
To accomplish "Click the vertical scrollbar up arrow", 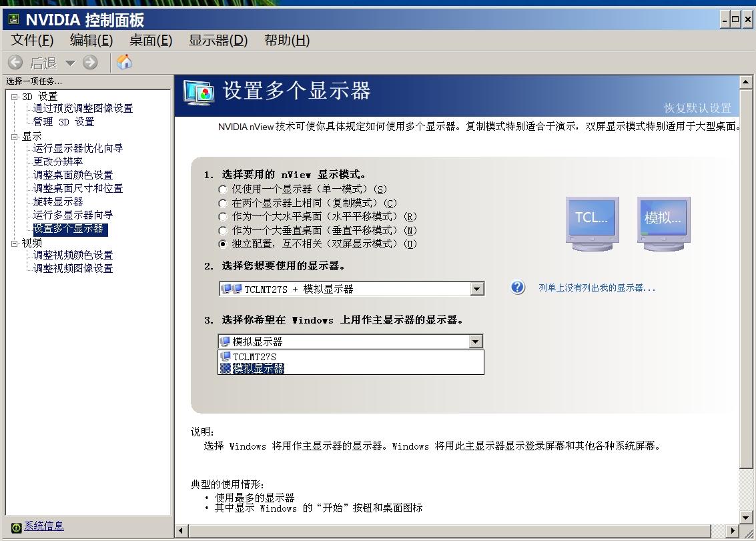I will point(745,83).
